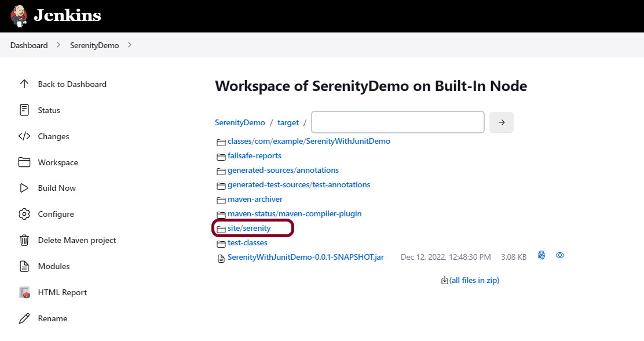
Task: Click the fingerprint icon beside the jar file
Action: tap(541, 255)
